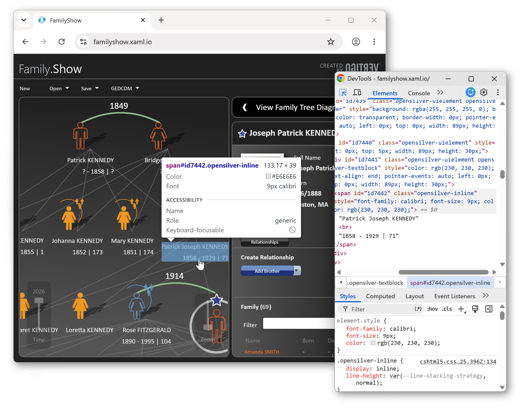Sort family list by Name column
The image size is (532, 409).
252,340
